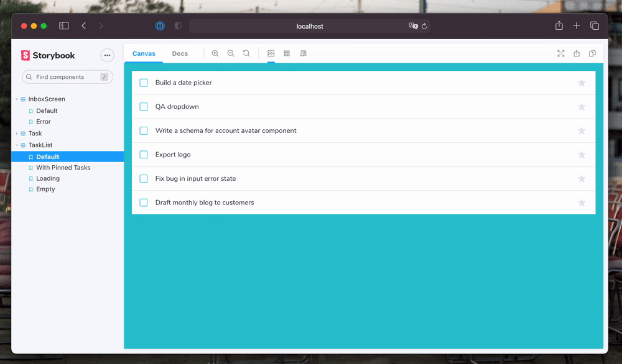Check the 'QA dropdown' task checkbox

(x=144, y=107)
